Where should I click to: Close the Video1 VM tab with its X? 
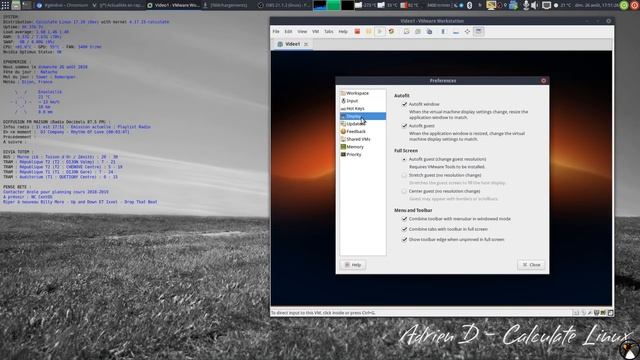point(306,44)
